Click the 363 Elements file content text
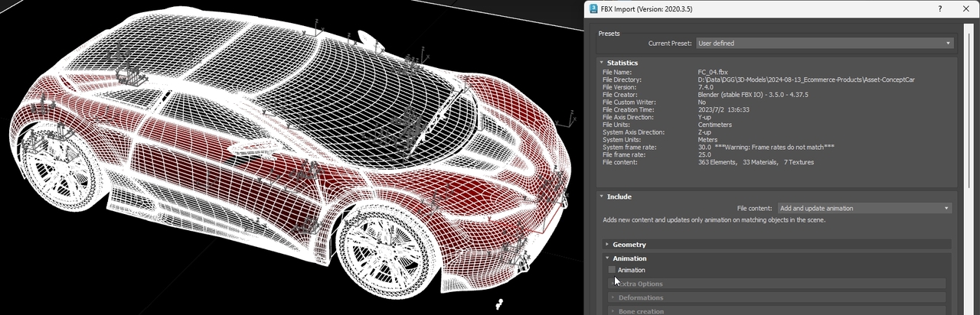This screenshot has width=980, height=315. click(717, 162)
